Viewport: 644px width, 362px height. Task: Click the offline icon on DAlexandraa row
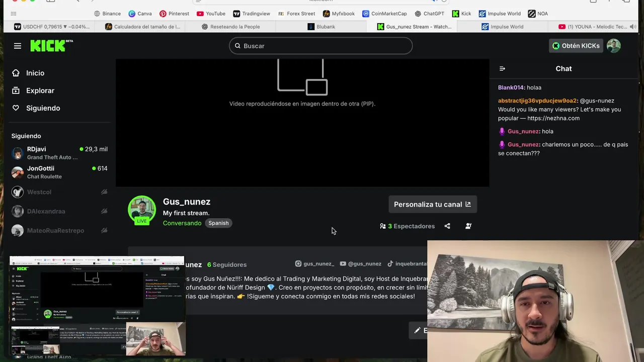point(104,211)
